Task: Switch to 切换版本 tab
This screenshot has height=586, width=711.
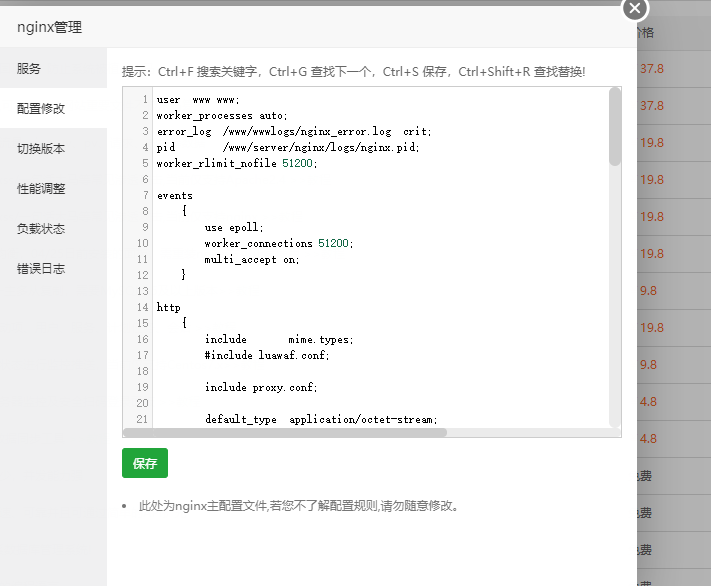Action: pos(54,148)
